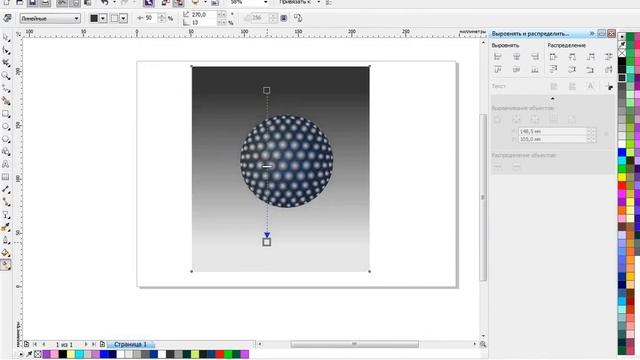Image resolution: width=640 pixels, height=360 pixels.
Task: Align top icon in Выровнять section
Action: tap(498, 70)
